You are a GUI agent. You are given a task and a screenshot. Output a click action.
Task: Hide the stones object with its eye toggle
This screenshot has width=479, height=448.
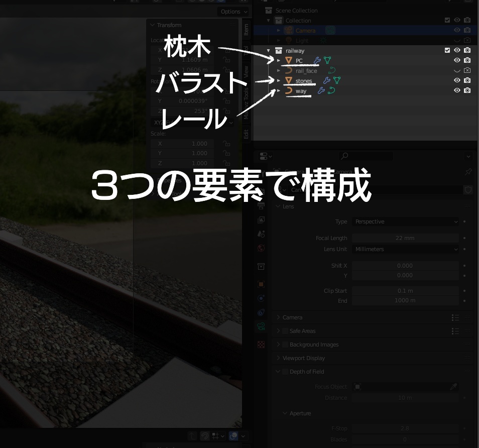(x=457, y=80)
